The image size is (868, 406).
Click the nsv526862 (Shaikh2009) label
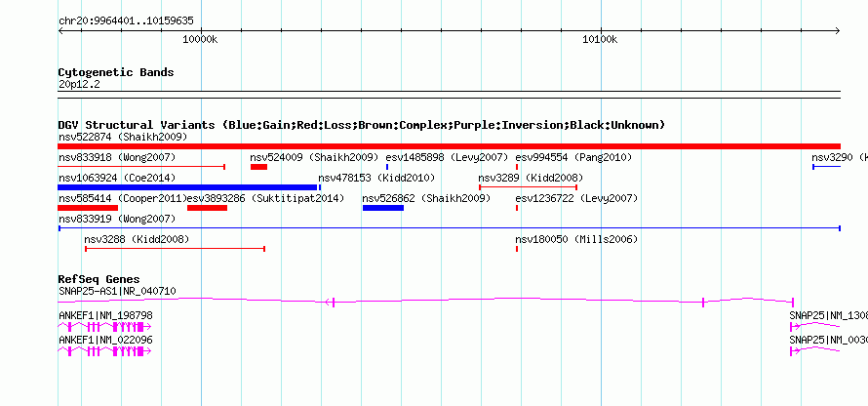click(x=426, y=198)
